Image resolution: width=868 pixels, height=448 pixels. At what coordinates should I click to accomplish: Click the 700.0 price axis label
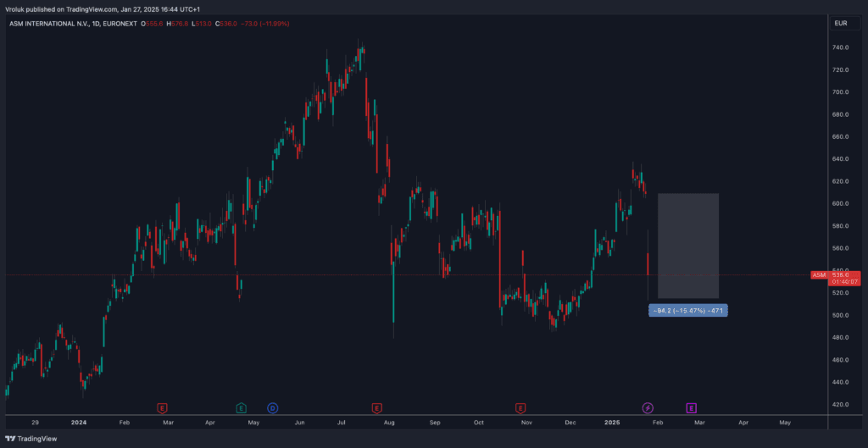click(841, 91)
